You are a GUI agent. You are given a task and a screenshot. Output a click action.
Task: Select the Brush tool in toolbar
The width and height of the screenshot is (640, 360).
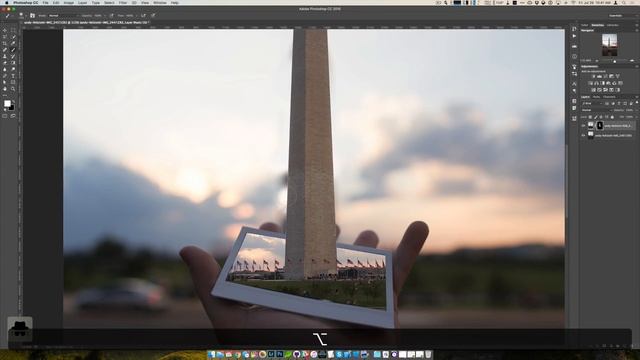[x=13, y=50]
